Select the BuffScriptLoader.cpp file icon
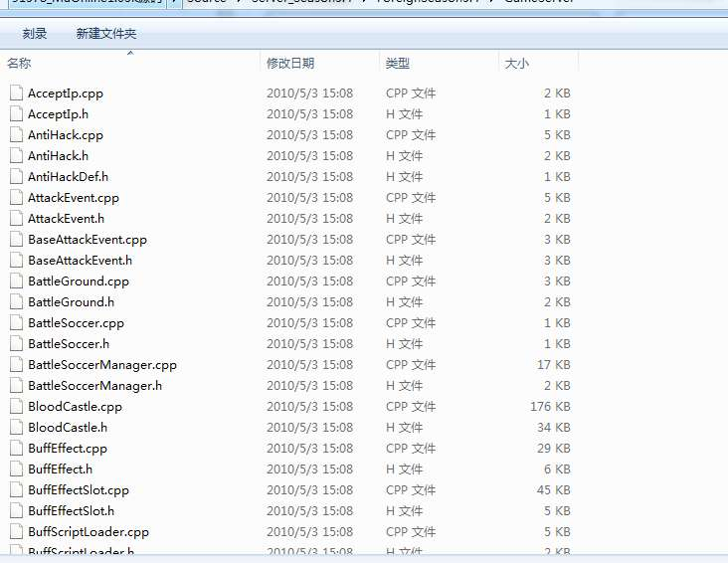The width and height of the screenshot is (728, 563). point(16,531)
